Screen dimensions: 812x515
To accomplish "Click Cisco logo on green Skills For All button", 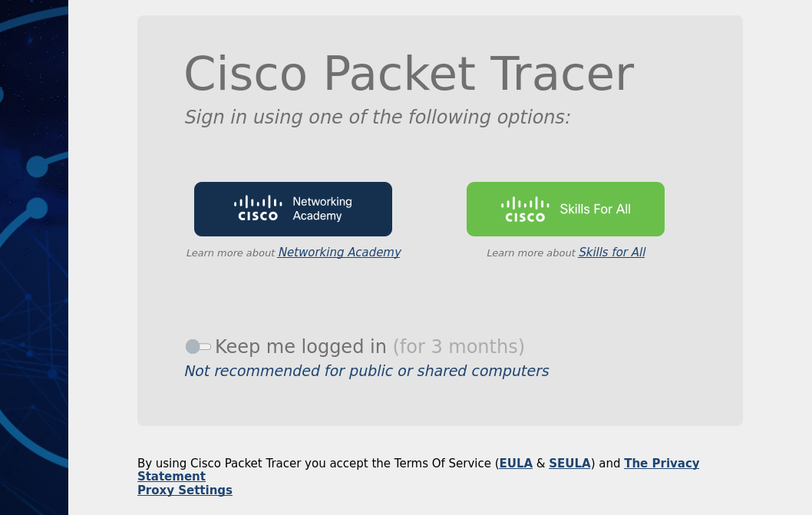I will point(525,210).
